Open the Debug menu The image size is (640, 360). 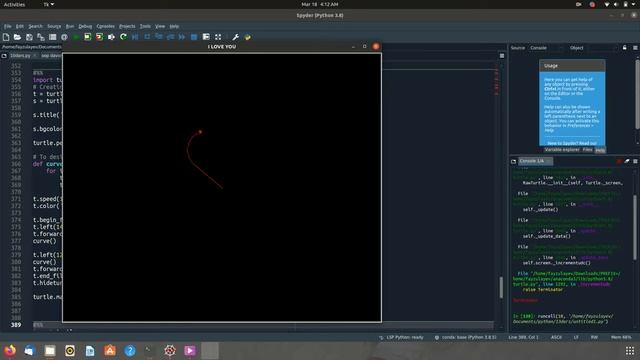(85, 26)
